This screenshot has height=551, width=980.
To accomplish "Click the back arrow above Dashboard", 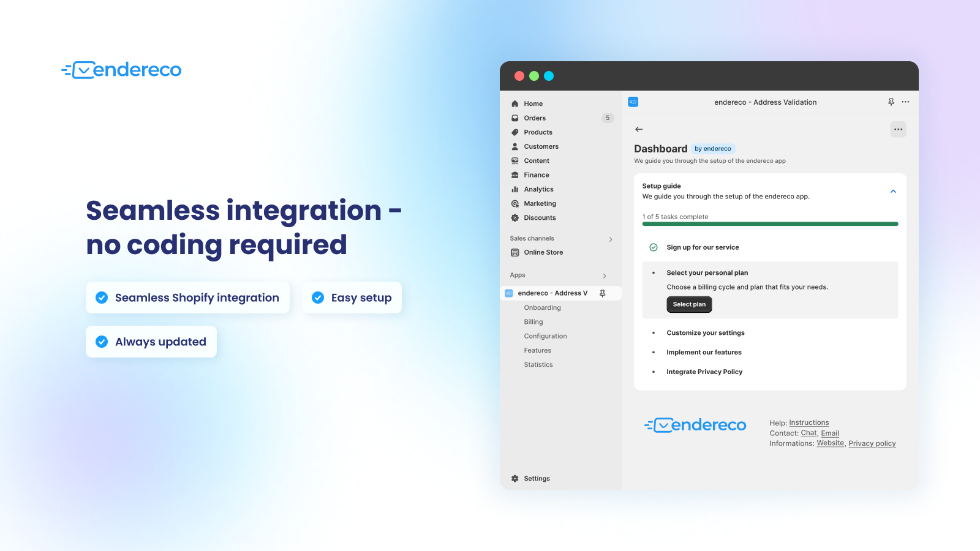I will pos(639,129).
